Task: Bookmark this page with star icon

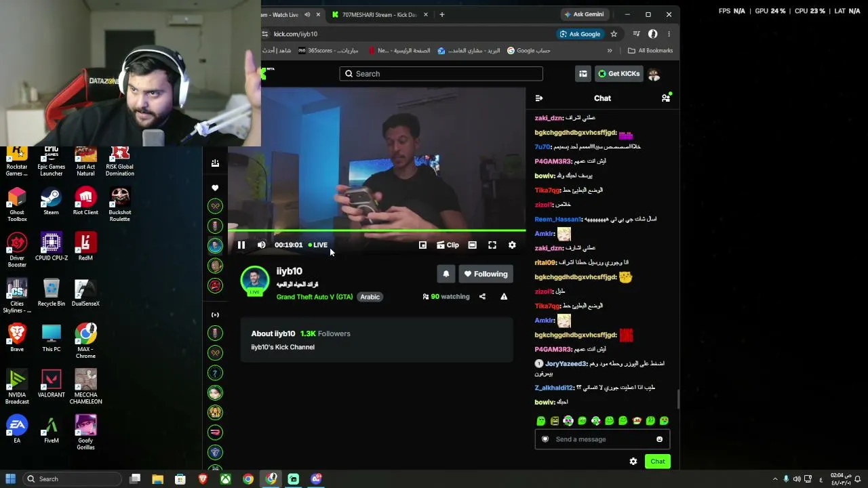Action: [x=614, y=34]
